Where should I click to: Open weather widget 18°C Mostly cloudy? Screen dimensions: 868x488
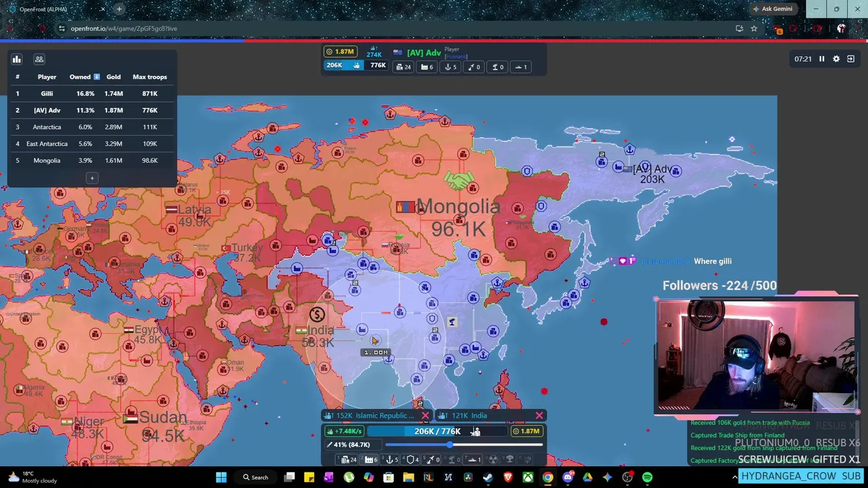[31, 477]
